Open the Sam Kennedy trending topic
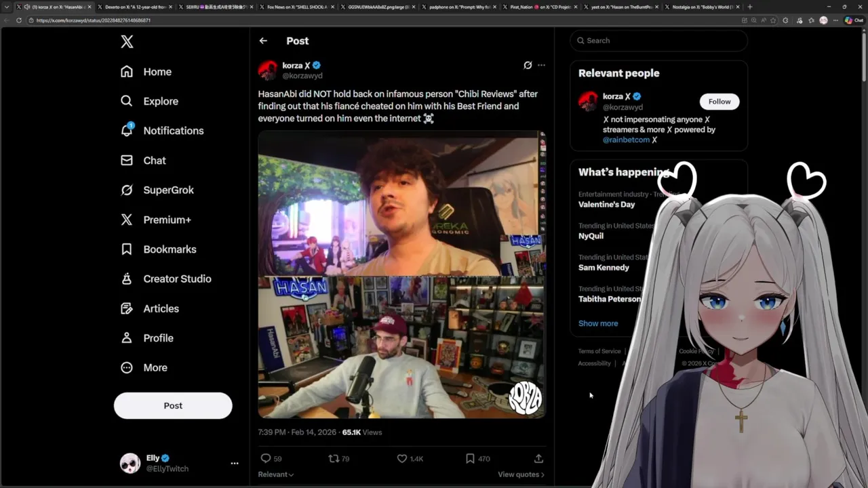Screen dimensions: 868x488 (x=604, y=267)
